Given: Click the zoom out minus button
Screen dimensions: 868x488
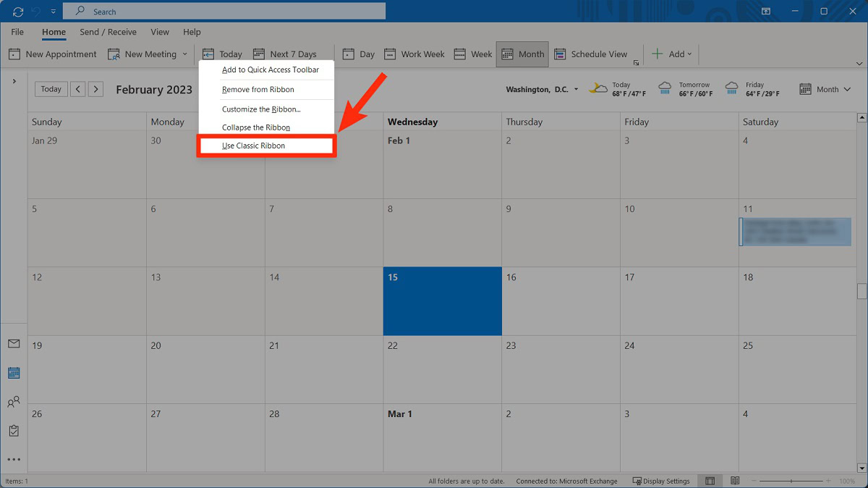Looking at the screenshot, I should 753,481.
